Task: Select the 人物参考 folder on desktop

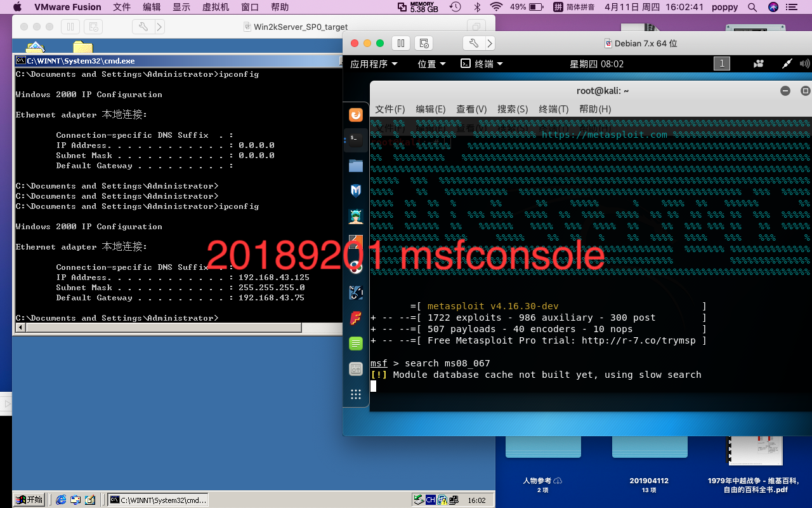Action: (x=542, y=465)
